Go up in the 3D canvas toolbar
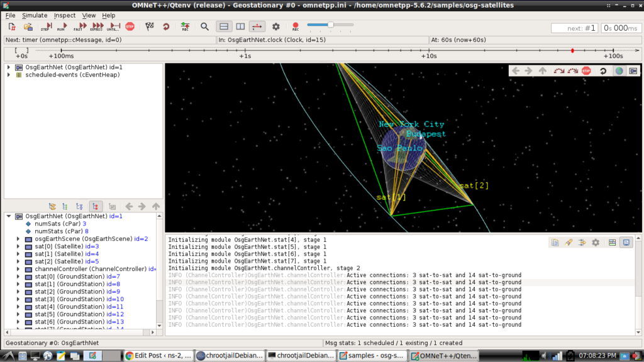The height and width of the screenshot is (362, 644). (x=543, y=70)
